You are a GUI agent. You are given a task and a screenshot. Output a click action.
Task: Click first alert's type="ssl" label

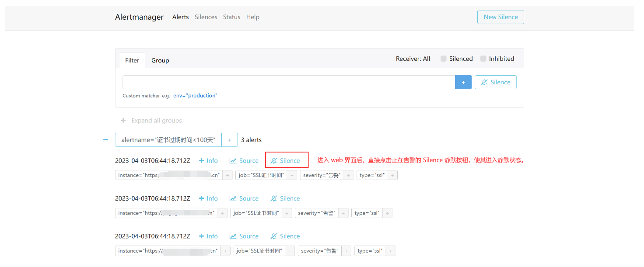pyautogui.click(x=372, y=175)
